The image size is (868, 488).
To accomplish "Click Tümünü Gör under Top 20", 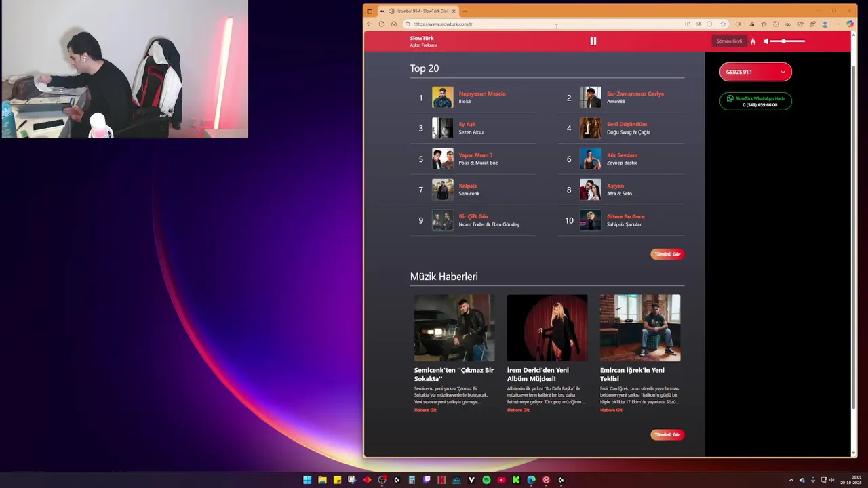I will (667, 254).
